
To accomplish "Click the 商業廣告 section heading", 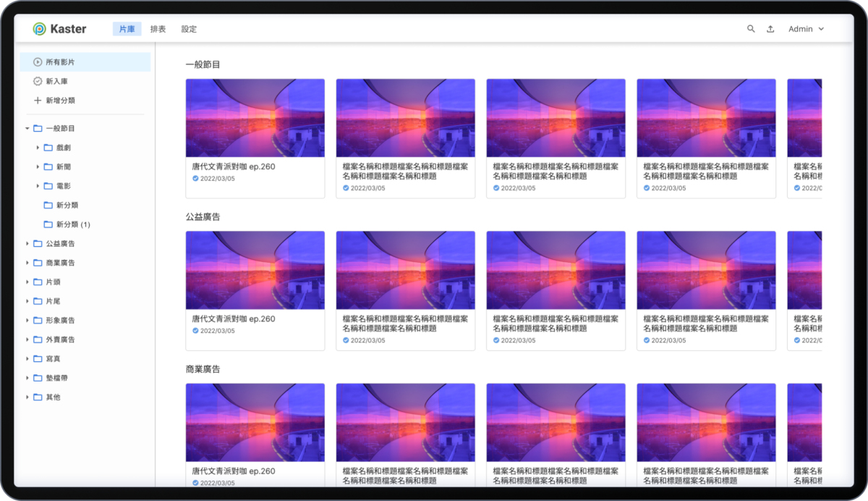I will (x=203, y=369).
